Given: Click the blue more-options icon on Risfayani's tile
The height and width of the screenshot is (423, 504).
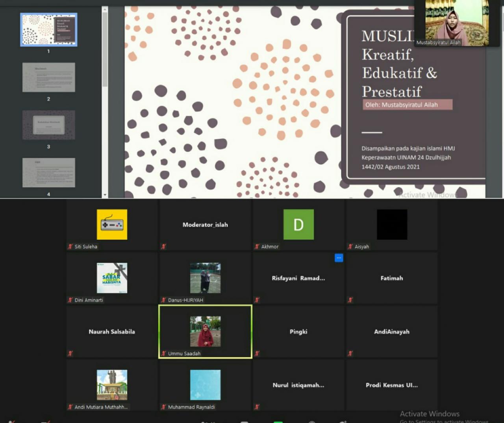Looking at the screenshot, I should coord(339,258).
